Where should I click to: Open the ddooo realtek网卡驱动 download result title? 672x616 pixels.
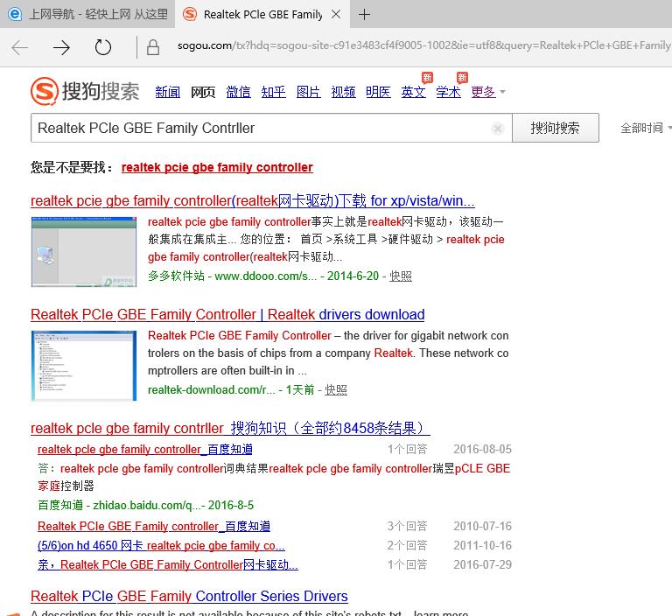click(253, 200)
